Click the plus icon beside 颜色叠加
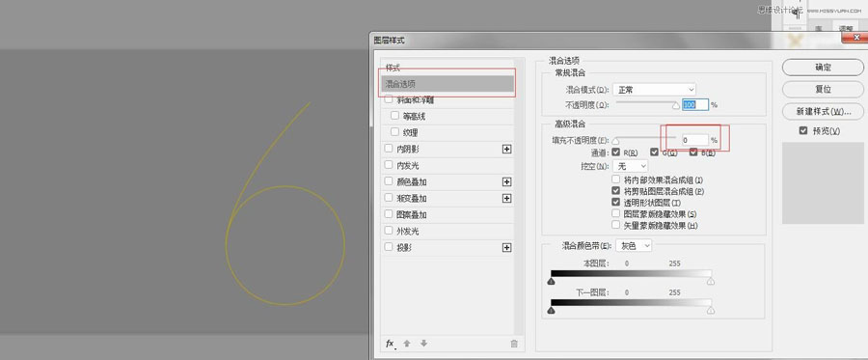 pos(506,181)
